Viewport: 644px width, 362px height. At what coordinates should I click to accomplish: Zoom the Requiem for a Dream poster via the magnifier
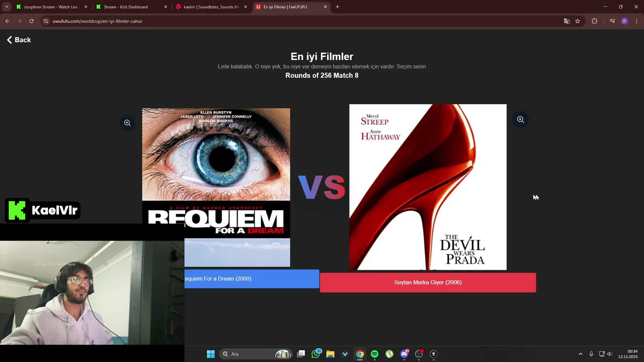coord(127,123)
